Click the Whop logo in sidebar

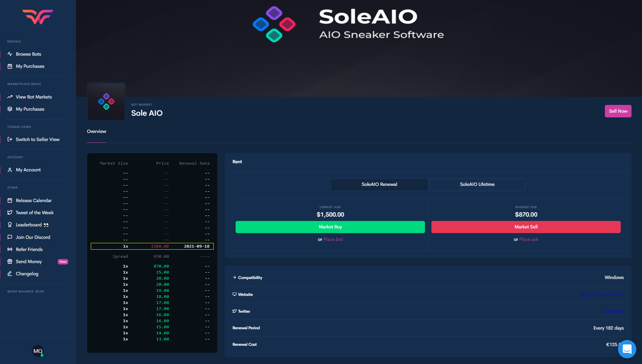[38, 17]
